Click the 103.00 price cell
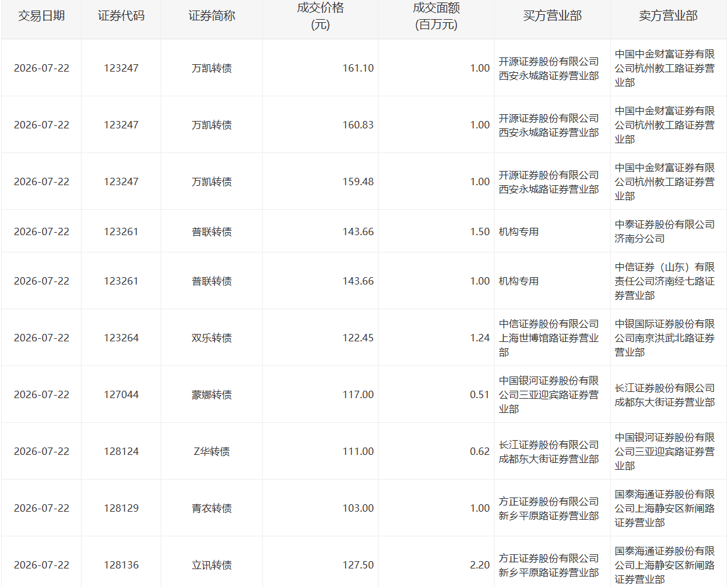This screenshot has height=587, width=728. (x=358, y=508)
